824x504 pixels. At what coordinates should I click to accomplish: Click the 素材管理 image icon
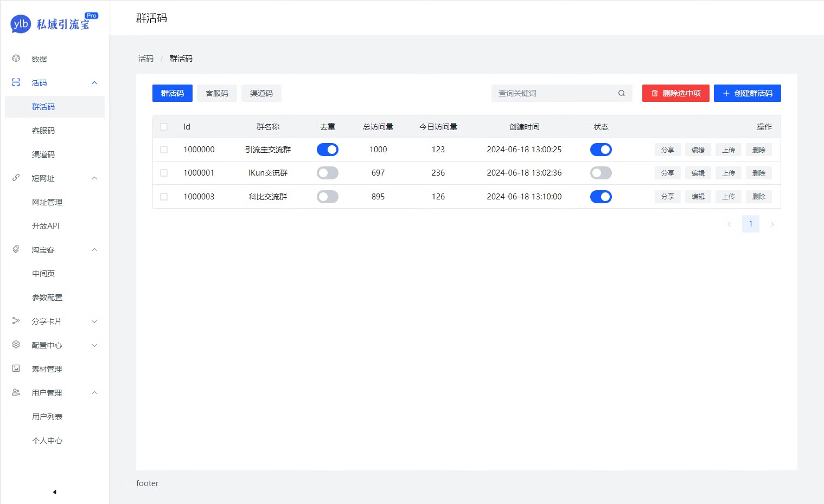[16, 369]
